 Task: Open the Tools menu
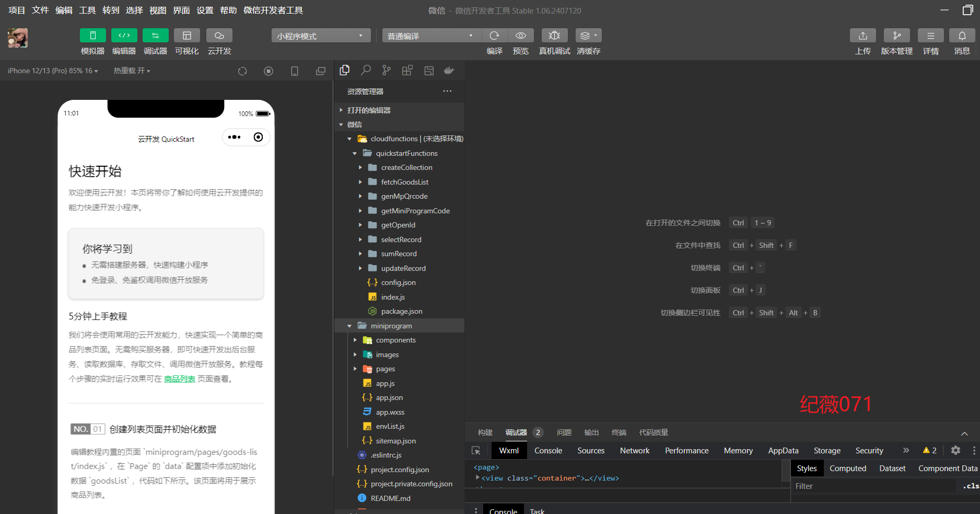coord(87,10)
